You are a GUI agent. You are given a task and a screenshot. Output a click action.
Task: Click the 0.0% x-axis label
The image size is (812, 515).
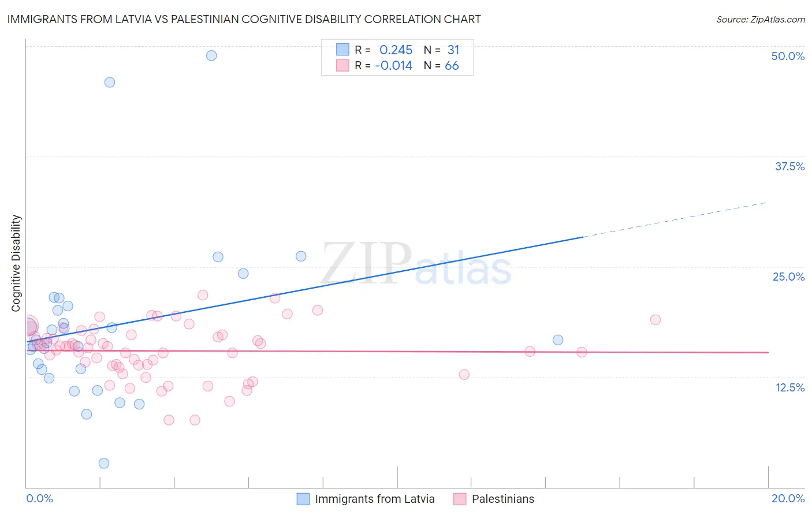(39, 498)
